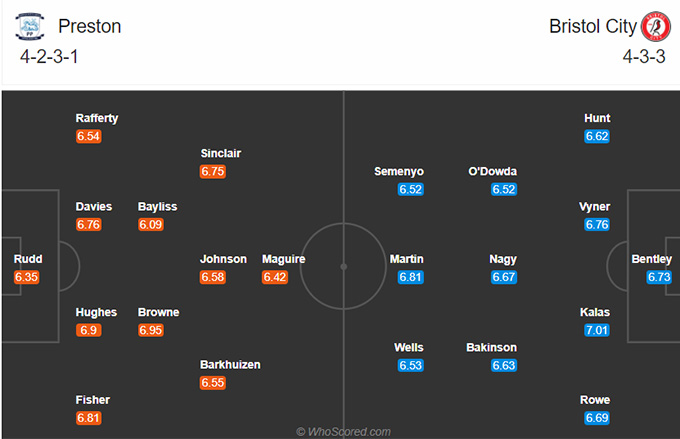
Task: Click the Bristol City team name
Action: pyautogui.click(x=593, y=26)
